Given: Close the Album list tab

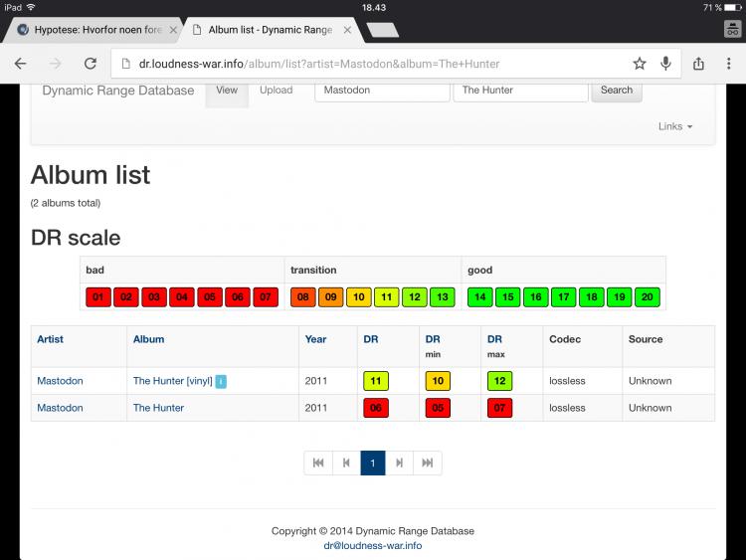Looking at the screenshot, I should click(x=348, y=30).
